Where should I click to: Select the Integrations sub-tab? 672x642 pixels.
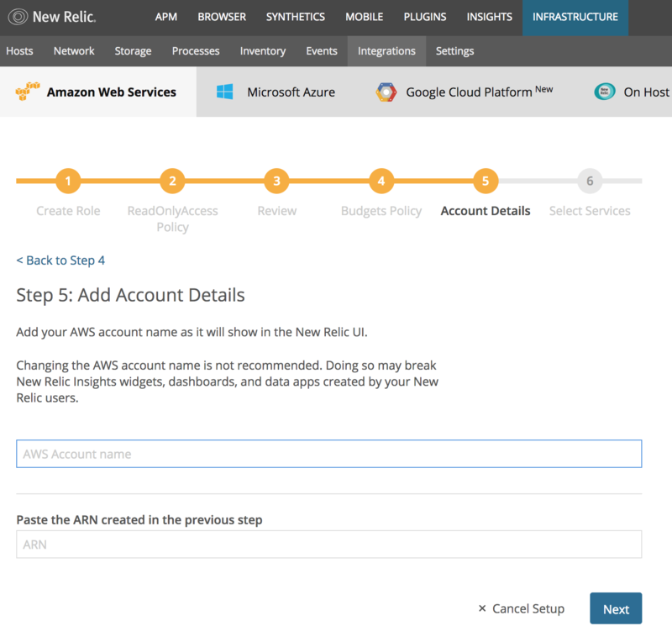click(x=386, y=51)
